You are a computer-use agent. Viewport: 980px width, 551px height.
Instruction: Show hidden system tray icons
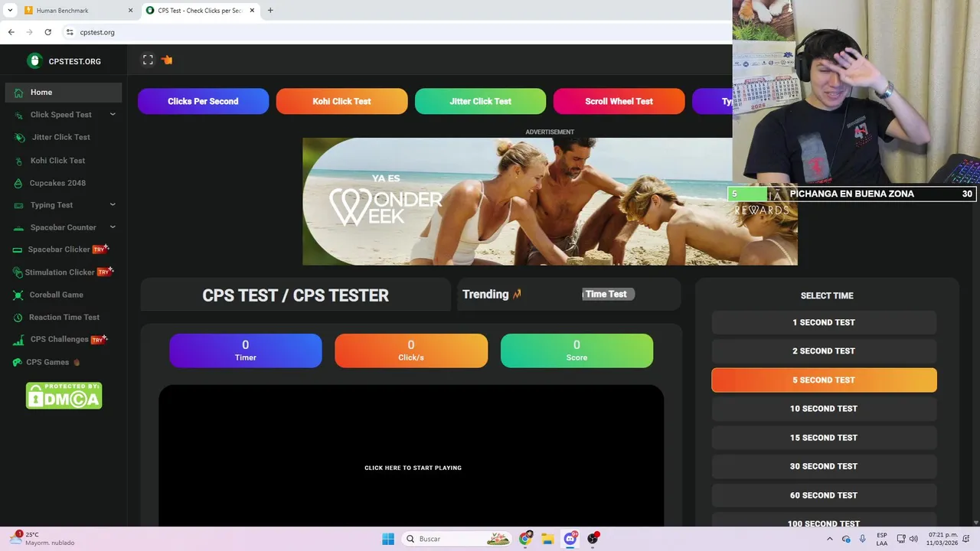[830, 539]
